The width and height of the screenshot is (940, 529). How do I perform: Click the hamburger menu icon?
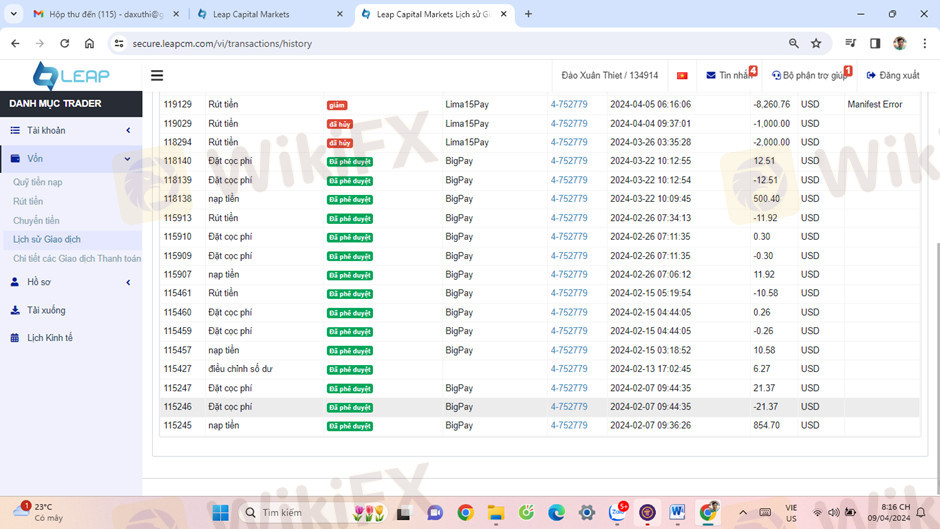157,76
